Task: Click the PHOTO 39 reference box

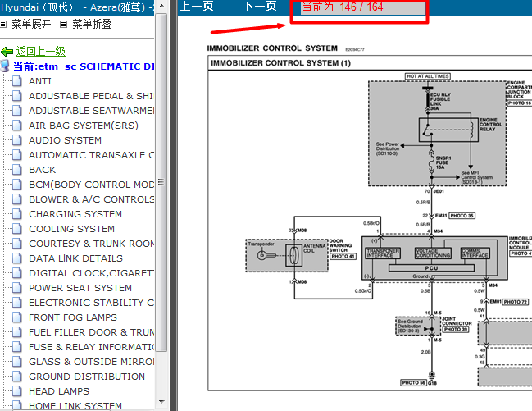Action: tap(456, 330)
